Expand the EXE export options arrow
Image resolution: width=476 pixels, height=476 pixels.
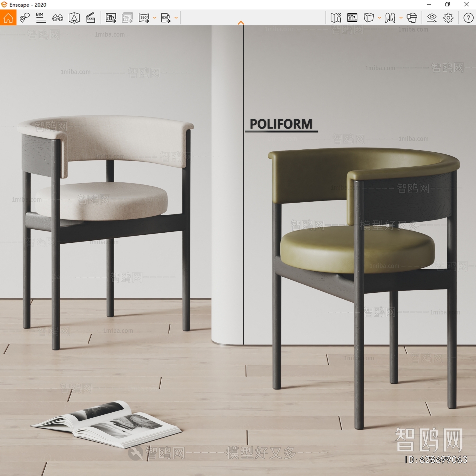(176, 18)
